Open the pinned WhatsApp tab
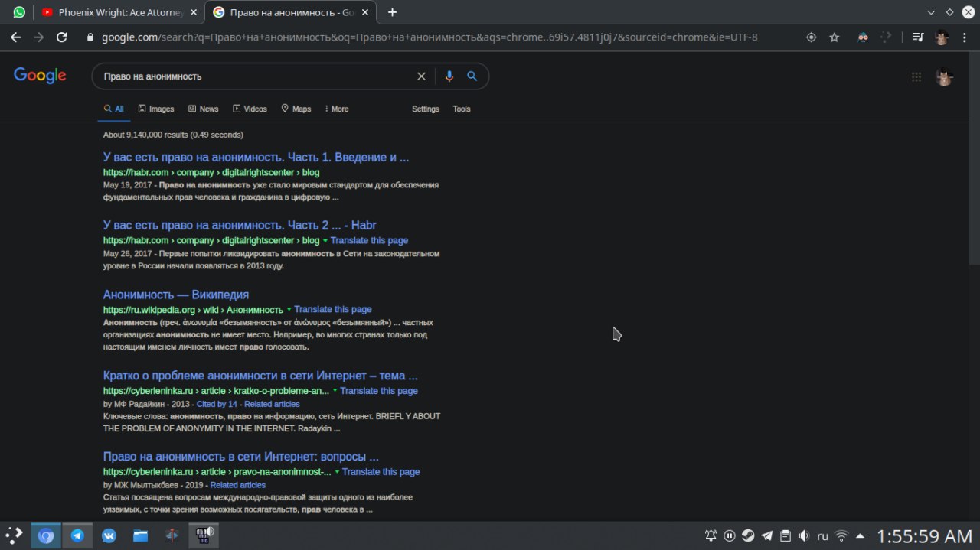 [x=19, y=12]
